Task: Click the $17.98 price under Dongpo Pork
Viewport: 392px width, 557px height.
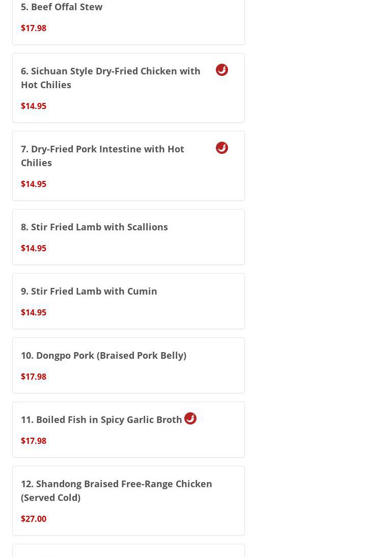Action: click(34, 377)
